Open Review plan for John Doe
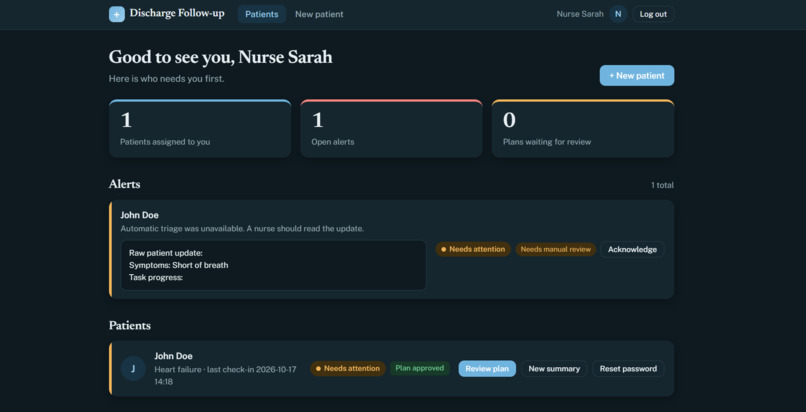The width and height of the screenshot is (806, 412). [x=487, y=368]
